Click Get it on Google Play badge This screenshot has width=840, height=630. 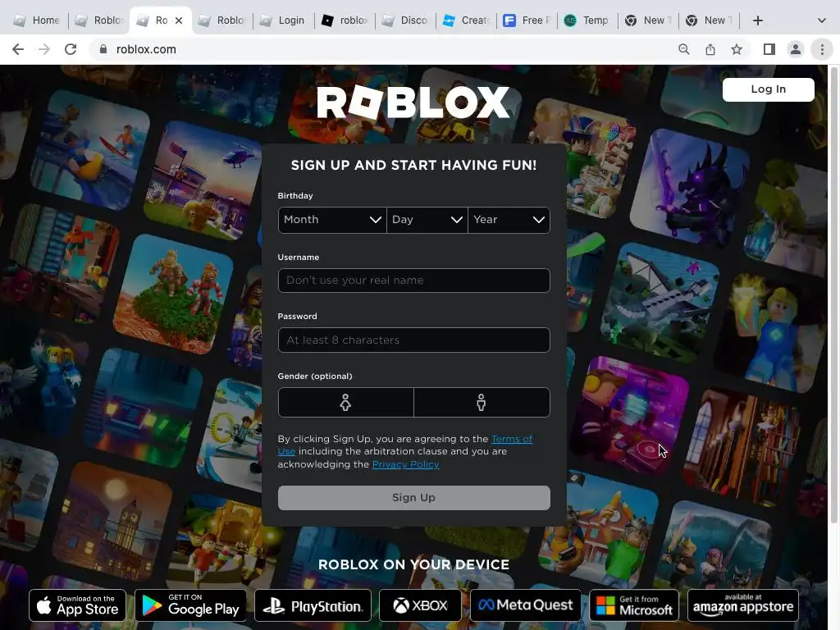[190, 605]
